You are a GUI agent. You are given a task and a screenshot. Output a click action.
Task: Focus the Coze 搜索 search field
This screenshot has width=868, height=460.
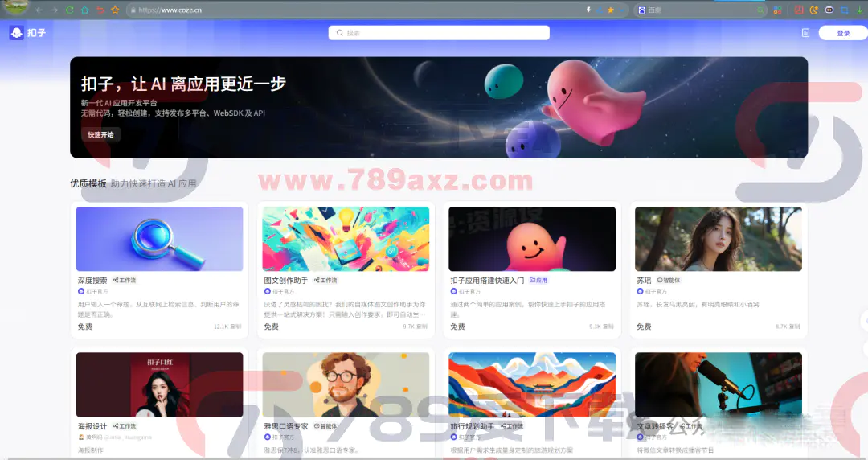pyautogui.click(x=439, y=33)
